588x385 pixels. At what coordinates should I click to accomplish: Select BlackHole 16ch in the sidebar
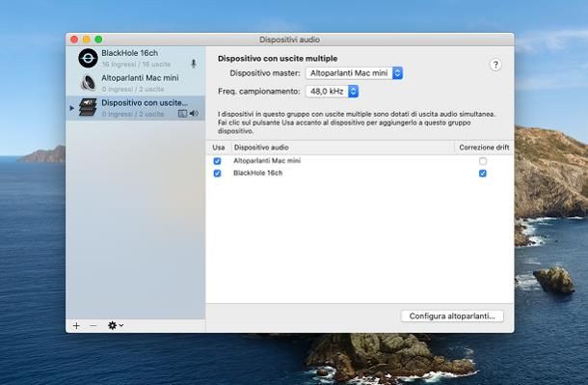point(135,58)
